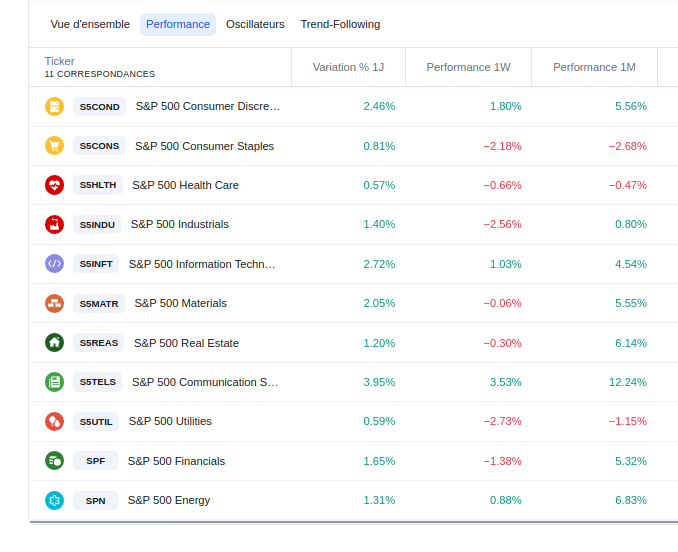Click the Industrials factory icon
The width and height of the screenshot is (678, 552).
click(54, 224)
